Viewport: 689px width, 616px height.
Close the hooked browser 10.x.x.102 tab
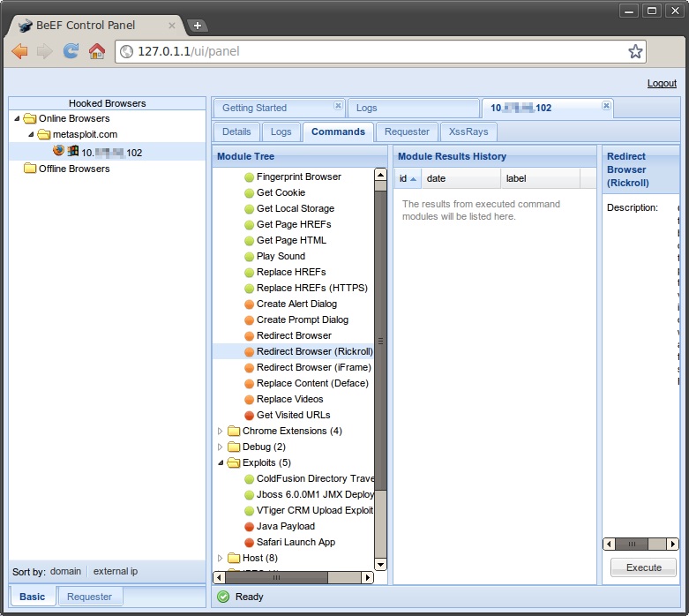point(606,106)
